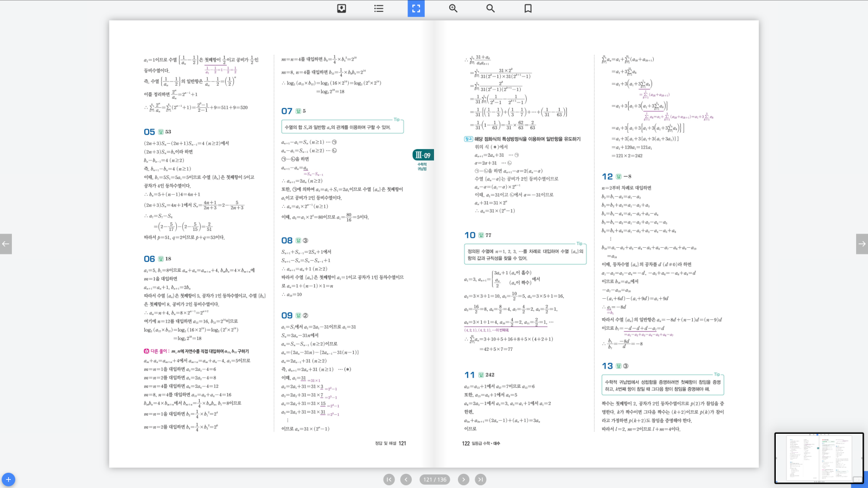
Task: Toggle the fullscreen view button
Action: click(416, 8)
